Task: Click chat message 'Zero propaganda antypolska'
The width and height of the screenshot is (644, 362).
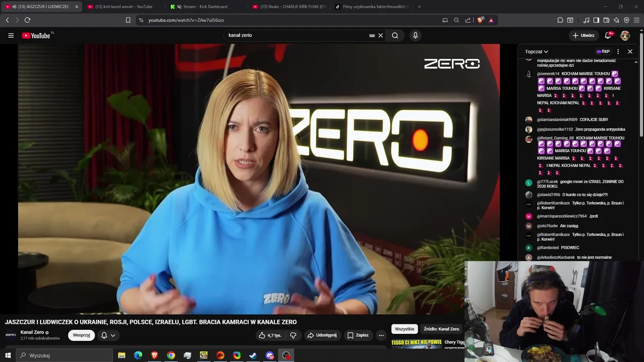Action: coord(600,129)
